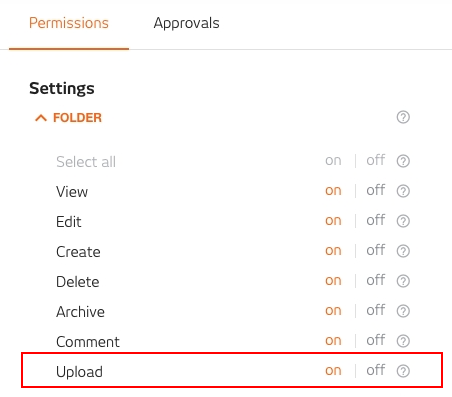Turn off the Comment permission
Screen dimensions: 452x397
point(376,340)
